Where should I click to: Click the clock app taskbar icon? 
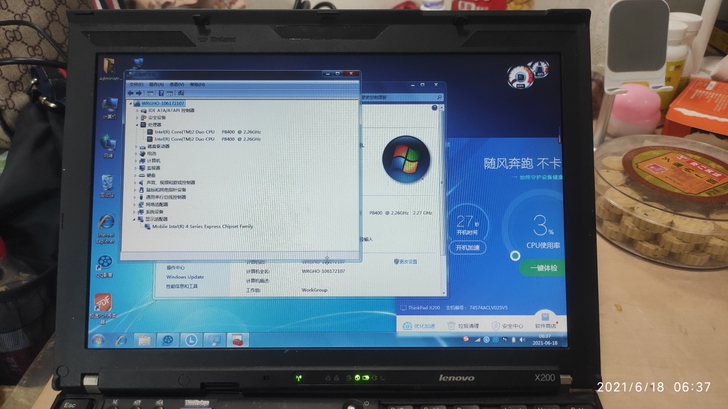coord(190,341)
